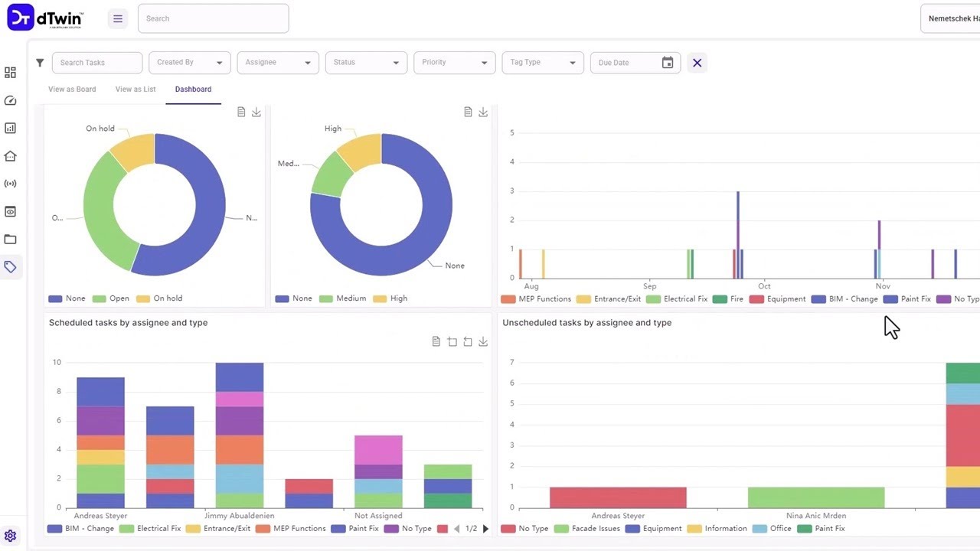This screenshot has width=980, height=551.
Task: Select the Dashboard tab
Action: 193,90
